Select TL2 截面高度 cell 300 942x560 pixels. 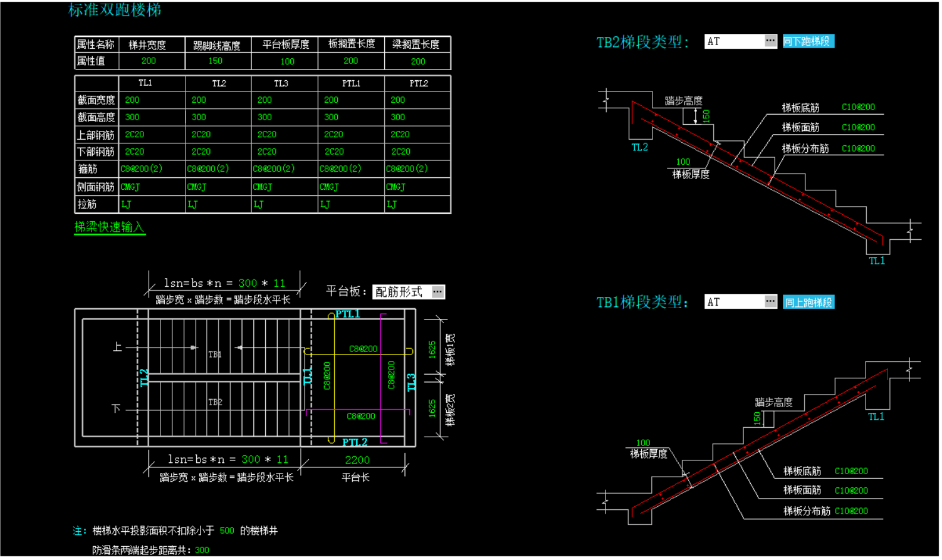[199, 117]
